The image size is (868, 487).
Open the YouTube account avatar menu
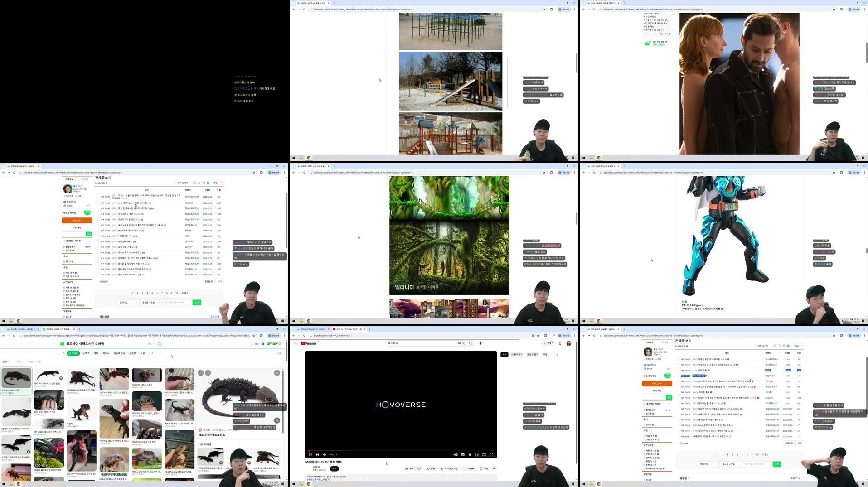coord(569,343)
